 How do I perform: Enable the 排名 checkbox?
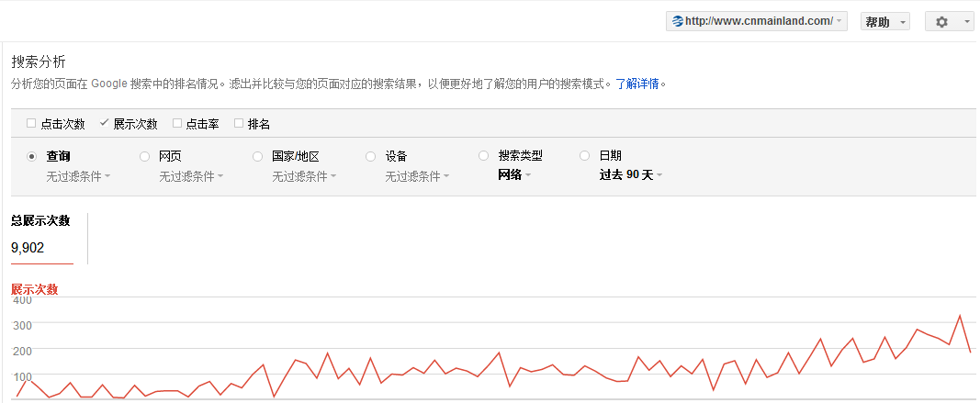click(238, 123)
